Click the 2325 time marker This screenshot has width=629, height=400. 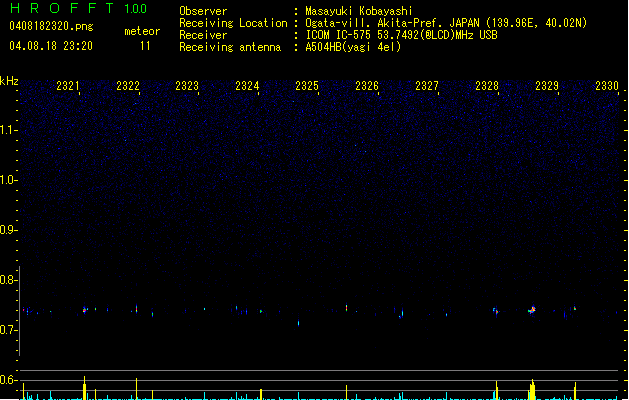[x=307, y=86]
